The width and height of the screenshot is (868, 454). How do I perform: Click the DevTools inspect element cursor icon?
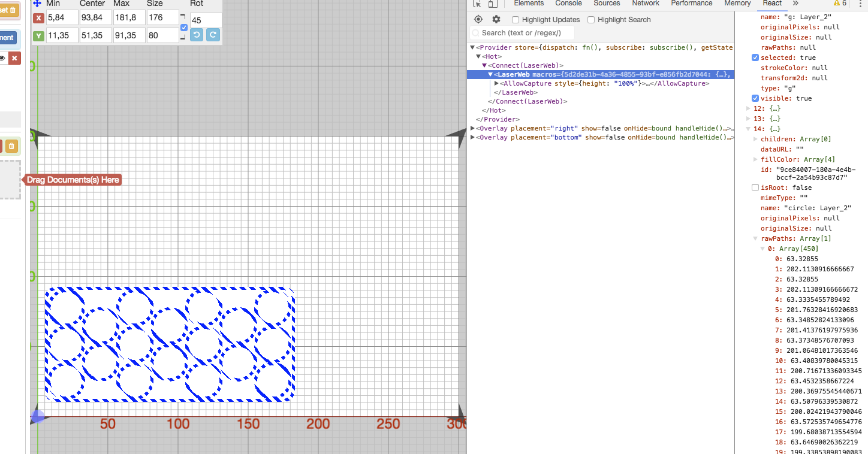[x=477, y=4]
